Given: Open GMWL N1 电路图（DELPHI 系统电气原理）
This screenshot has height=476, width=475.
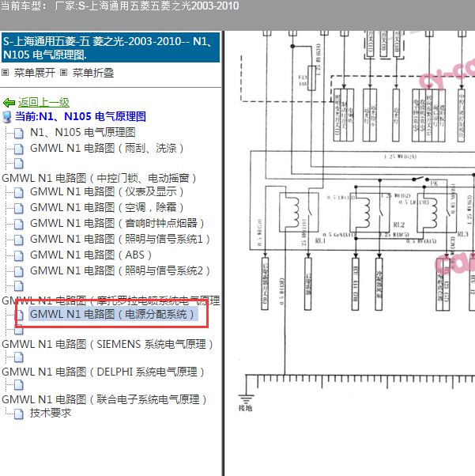Looking at the screenshot, I should coord(104,372).
